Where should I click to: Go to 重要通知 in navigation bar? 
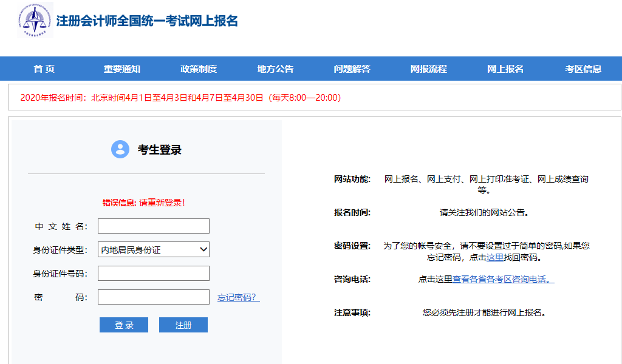pos(121,69)
